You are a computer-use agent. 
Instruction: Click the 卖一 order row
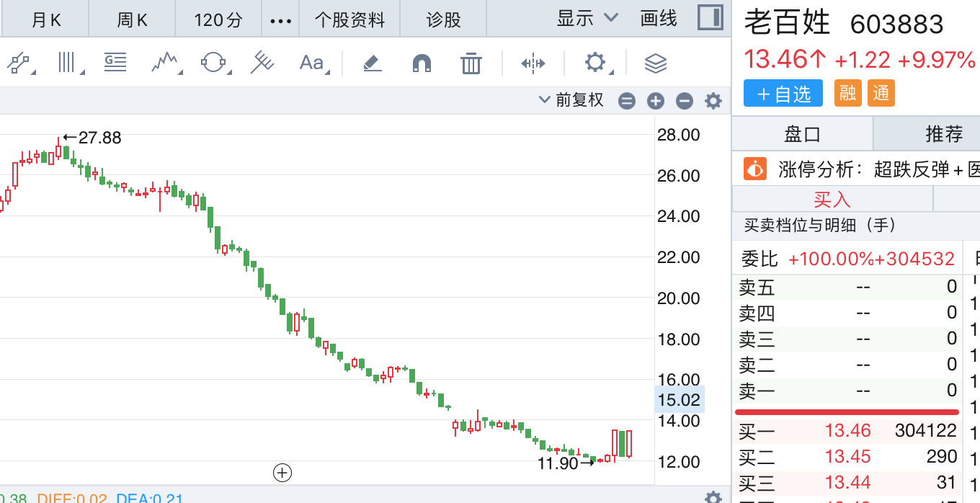pyautogui.click(x=848, y=391)
